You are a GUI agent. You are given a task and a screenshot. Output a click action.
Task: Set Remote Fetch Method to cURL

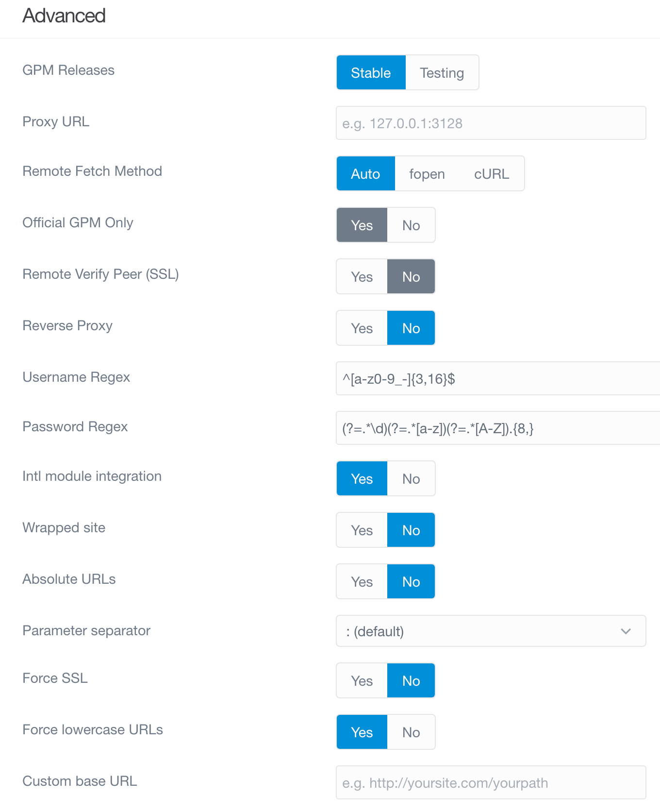click(491, 173)
